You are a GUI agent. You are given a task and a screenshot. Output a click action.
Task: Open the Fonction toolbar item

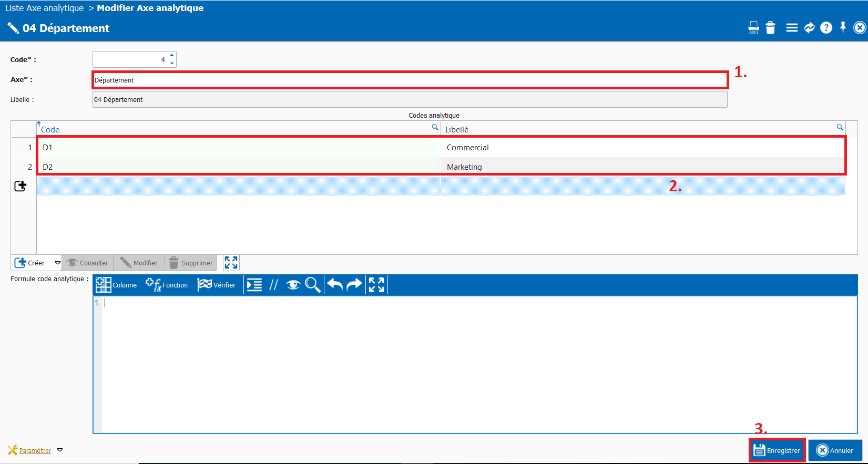click(167, 285)
